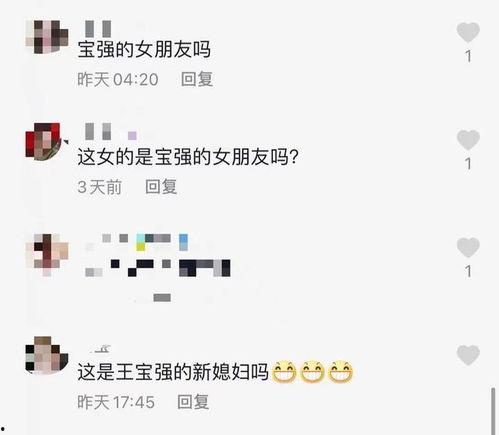Click the scrollbar at the right edge
The image size is (499, 435).
click(x=493, y=411)
